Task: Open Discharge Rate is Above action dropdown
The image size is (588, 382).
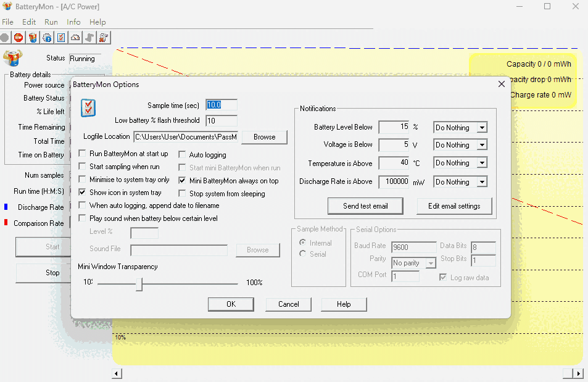Action: click(482, 182)
